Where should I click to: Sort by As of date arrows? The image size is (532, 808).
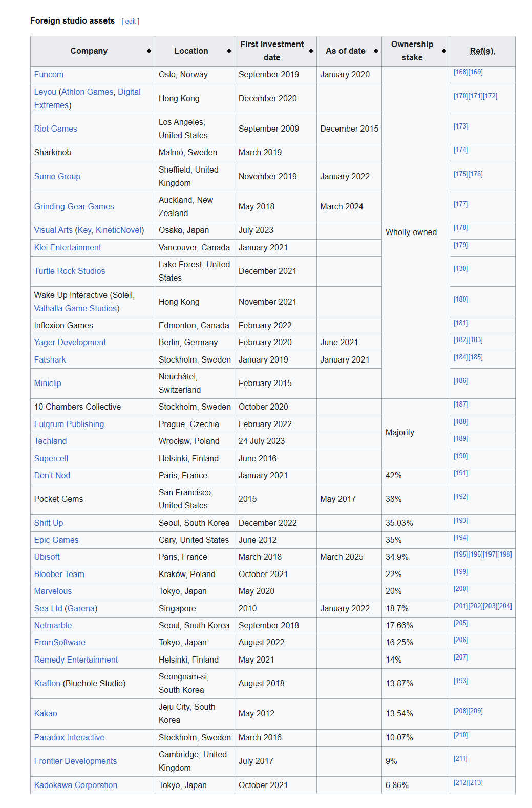pyautogui.click(x=376, y=51)
